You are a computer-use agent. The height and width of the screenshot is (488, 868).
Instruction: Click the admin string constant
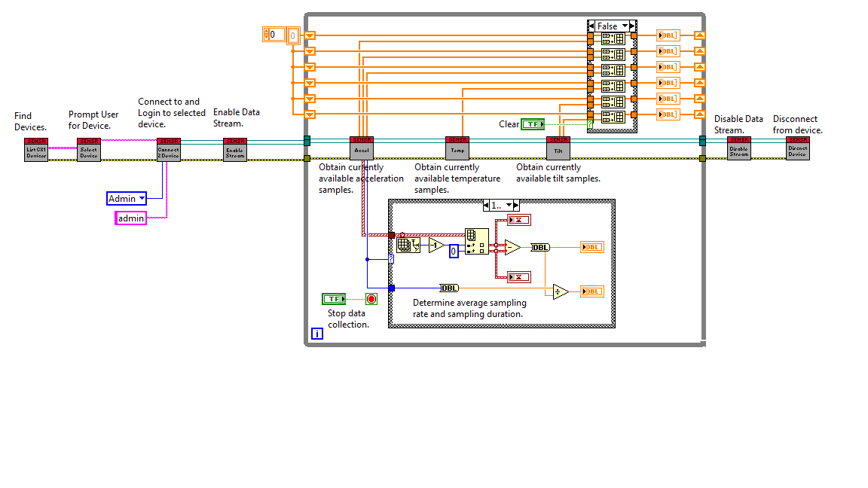(x=130, y=218)
